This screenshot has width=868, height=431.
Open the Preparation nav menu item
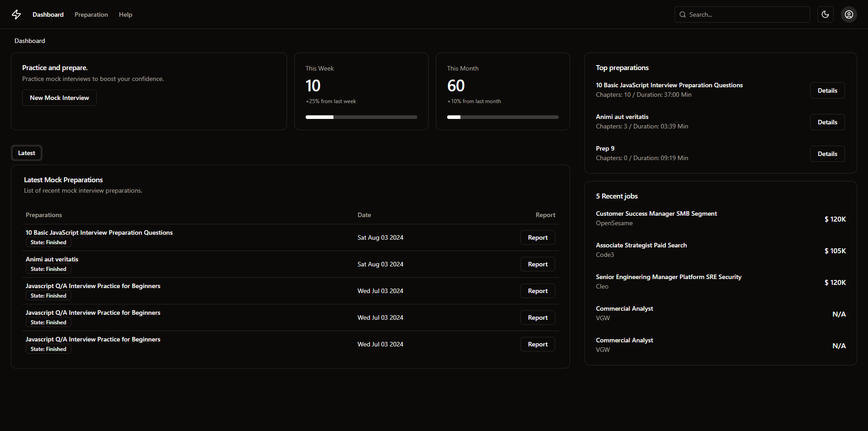click(x=91, y=14)
